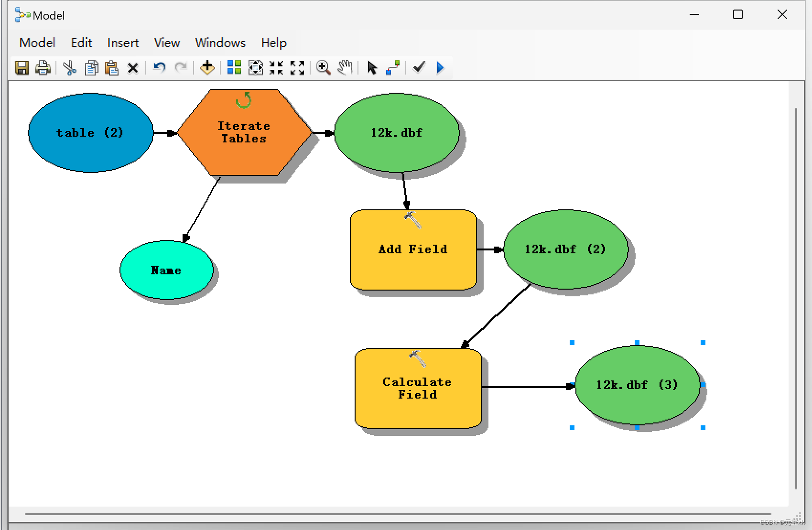
Task: Select the Calculate Field tool box
Action: [x=418, y=388]
